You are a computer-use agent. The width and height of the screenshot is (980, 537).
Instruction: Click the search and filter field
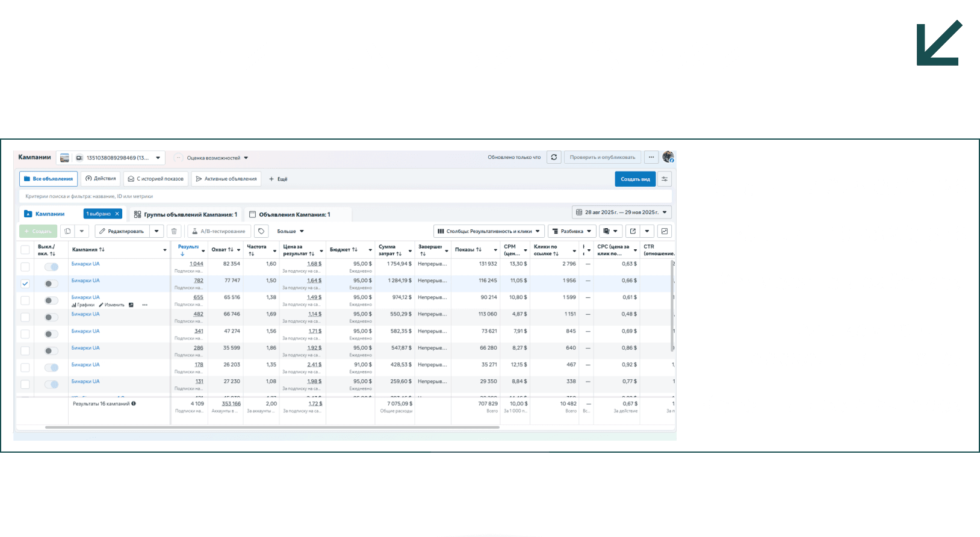click(346, 196)
